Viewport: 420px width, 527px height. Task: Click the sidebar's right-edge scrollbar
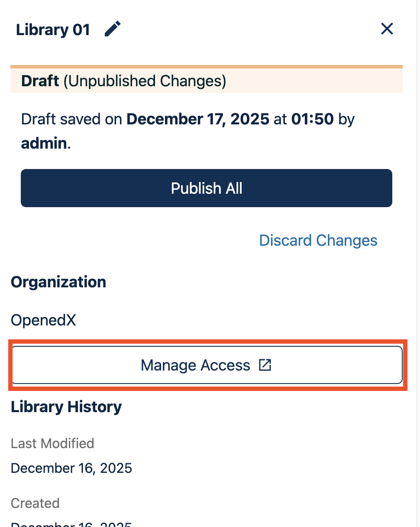pyautogui.click(x=417, y=263)
